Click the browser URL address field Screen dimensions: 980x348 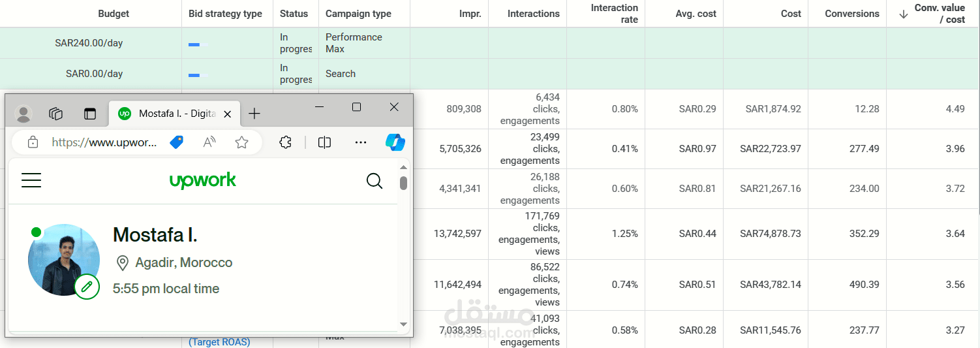click(104, 142)
